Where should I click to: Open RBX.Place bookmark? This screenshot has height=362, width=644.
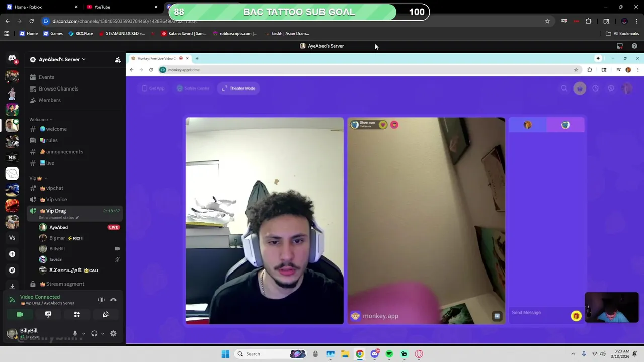[x=80, y=33]
